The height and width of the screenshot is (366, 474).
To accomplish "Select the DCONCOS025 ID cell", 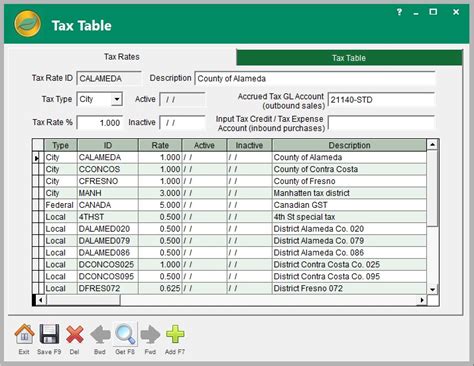I will (x=108, y=265).
